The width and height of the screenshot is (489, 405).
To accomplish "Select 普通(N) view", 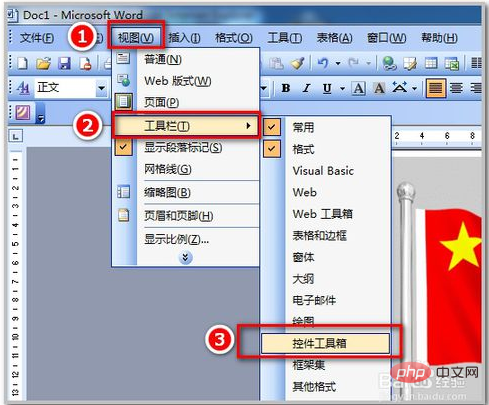I will click(186, 59).
